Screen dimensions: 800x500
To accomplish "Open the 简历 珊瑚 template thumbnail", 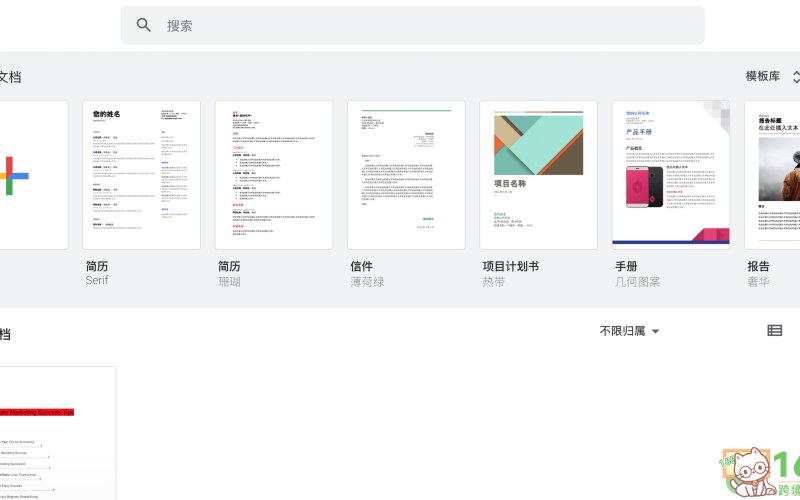I will 274,175.
